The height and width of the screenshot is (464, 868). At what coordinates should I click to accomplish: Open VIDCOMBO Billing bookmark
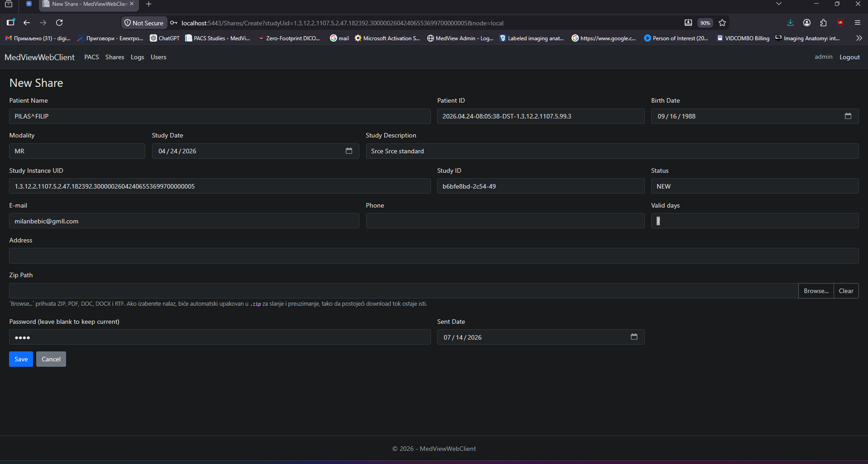click(743, 38)
